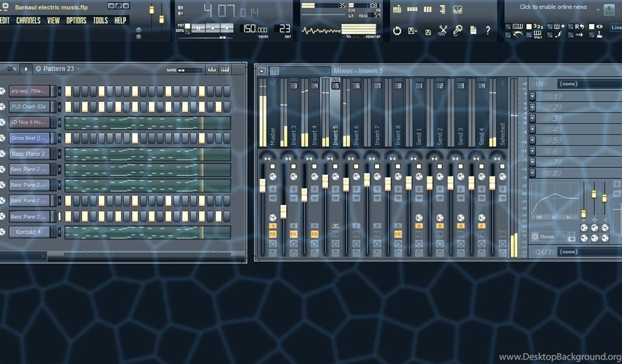Toggle the 3-2-1 countdown before recording

535,27
